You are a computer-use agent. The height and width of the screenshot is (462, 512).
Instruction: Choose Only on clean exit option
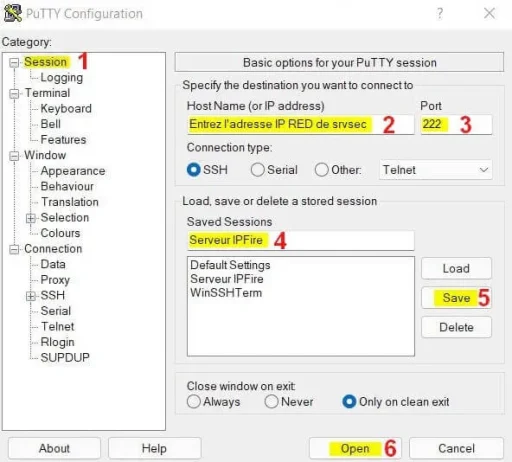click(349, 401)
